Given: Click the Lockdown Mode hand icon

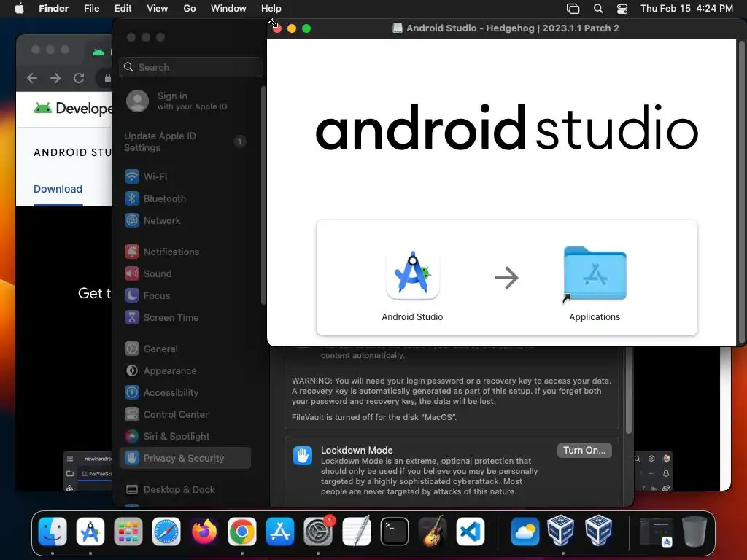Looking at the screenshot, I should (x=303, y=456).
